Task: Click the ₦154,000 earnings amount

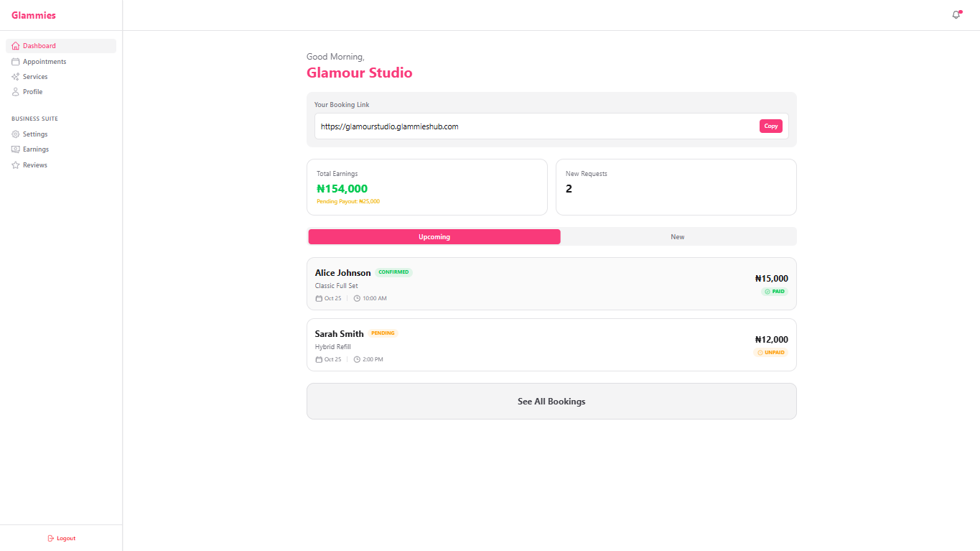Action: pyautogui.click(x=342, y=189)
